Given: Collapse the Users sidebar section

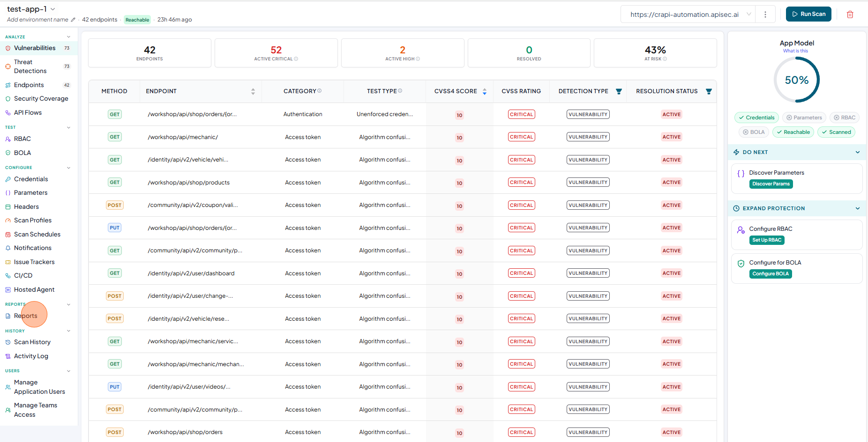Looking at the screenshot, I should (x=68, y=371).
